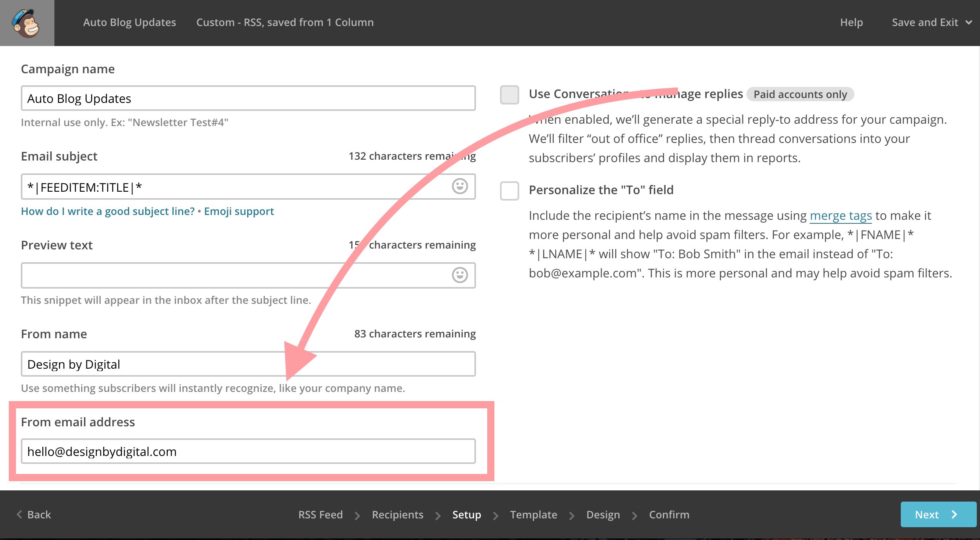The image size is (980, 540).
Task: Enable Use Conversations to manage replies checkbox
Action: point(509,94)
